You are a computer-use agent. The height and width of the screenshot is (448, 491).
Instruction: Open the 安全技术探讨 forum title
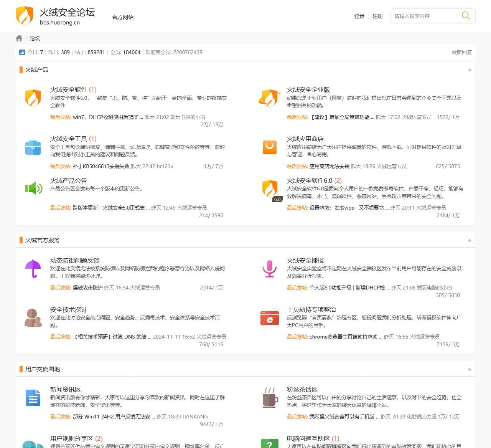click(x=69, y=309)
